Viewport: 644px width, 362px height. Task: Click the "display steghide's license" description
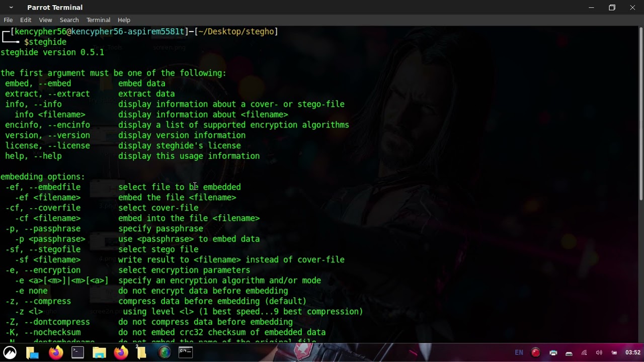coord(180,146)
